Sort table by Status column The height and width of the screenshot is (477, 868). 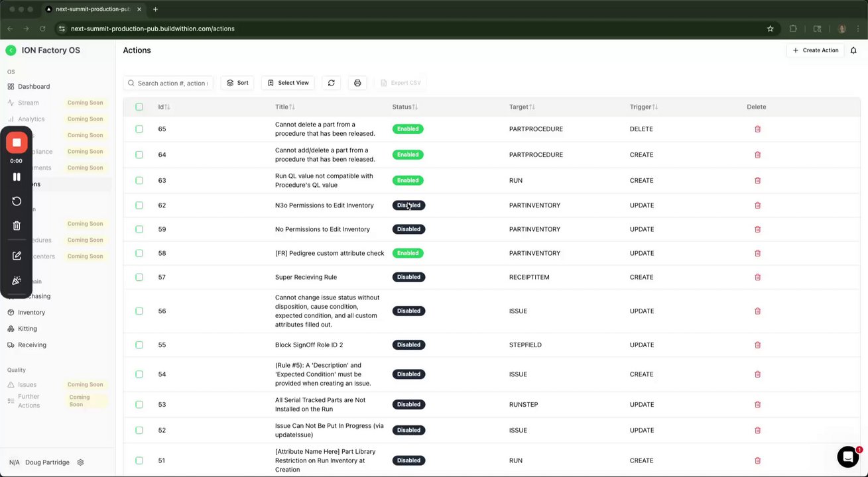[x=405, y=107]
